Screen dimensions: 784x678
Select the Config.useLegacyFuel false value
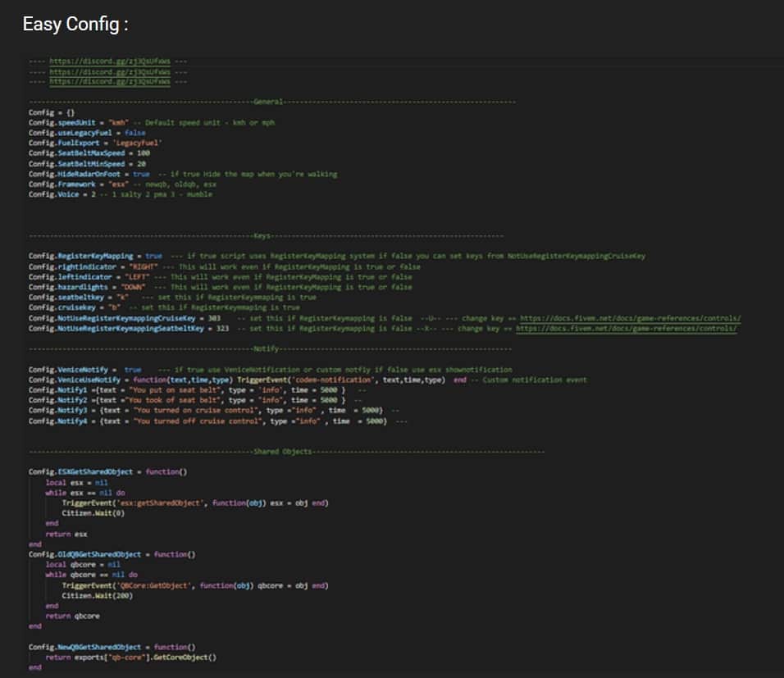(x=135, y=132)
